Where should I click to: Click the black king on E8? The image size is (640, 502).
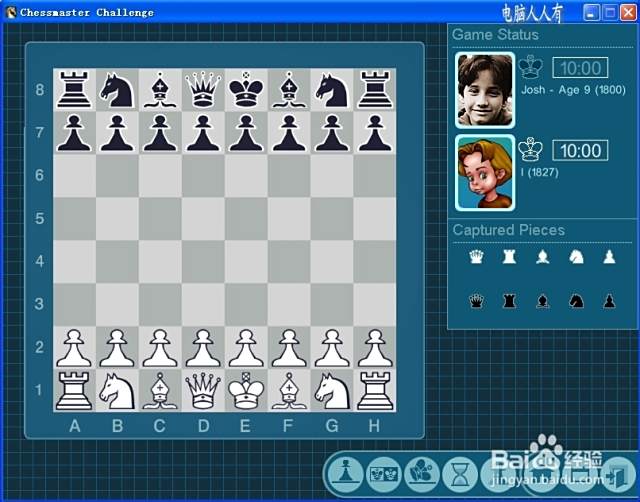click(x=246, y=89)
